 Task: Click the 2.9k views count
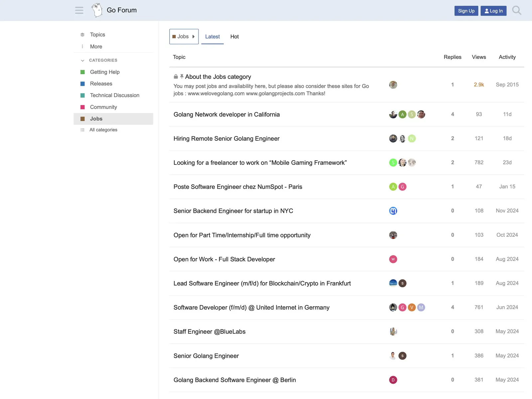tap(479, 85)
